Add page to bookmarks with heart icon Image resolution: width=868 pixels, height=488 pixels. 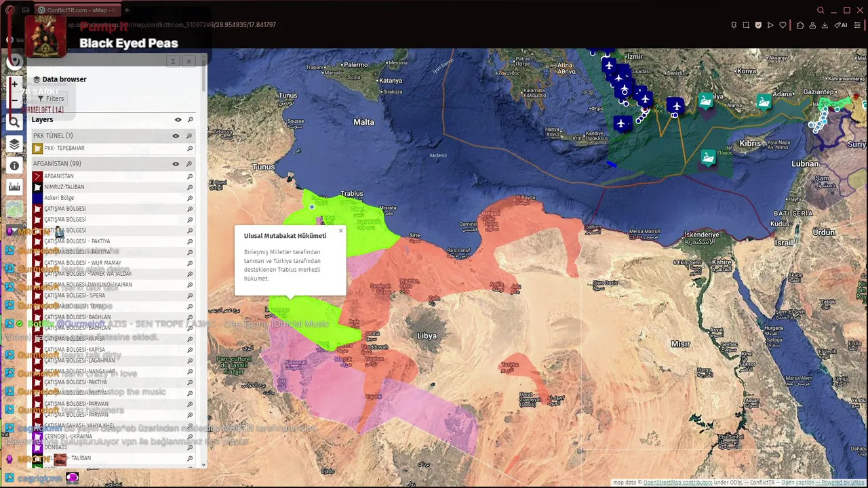coord(783,25)
